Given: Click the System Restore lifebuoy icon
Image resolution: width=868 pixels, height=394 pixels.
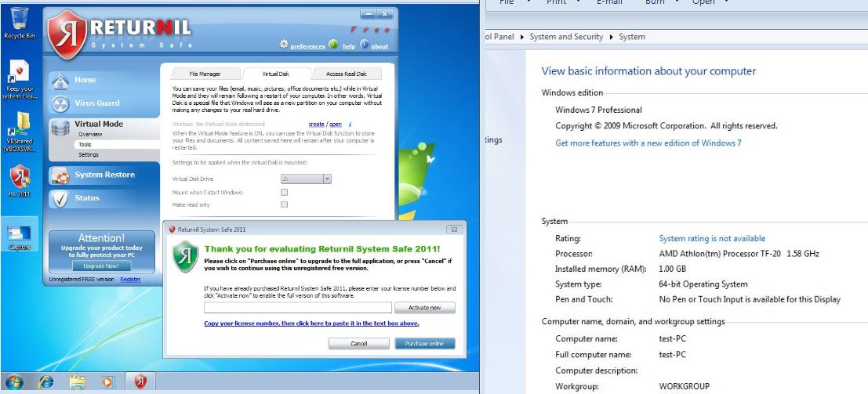Looking at the screenshot, I should point(60,175).
